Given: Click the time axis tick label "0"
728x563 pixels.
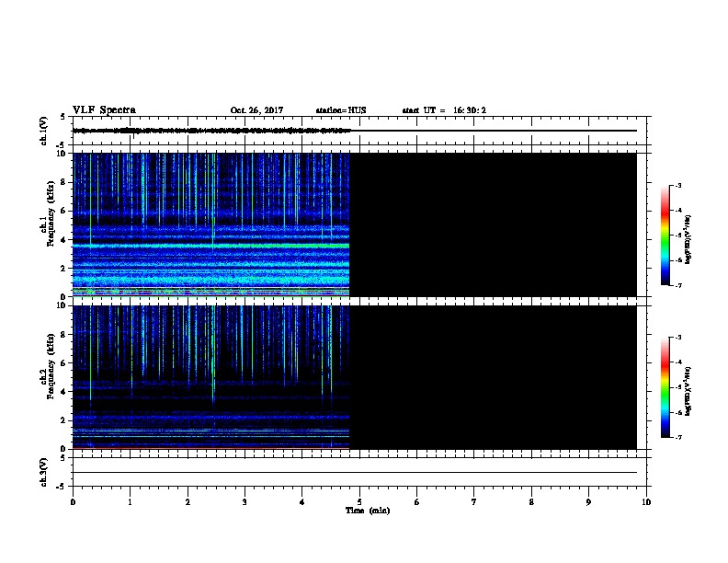Looking at the screenshot, I should [73, 501].
